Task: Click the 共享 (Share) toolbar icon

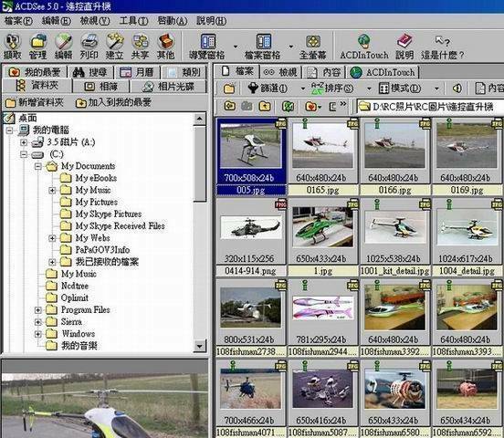Action: [x=140, y=47]
